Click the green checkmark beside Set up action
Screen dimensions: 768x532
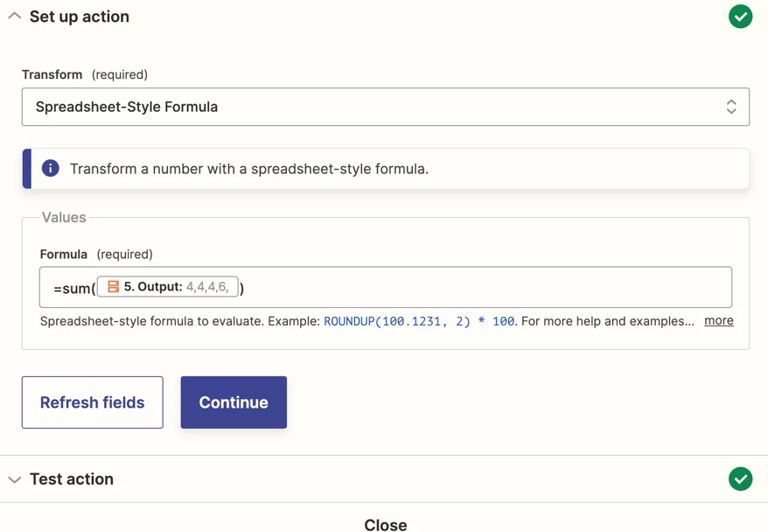(740, 17)
